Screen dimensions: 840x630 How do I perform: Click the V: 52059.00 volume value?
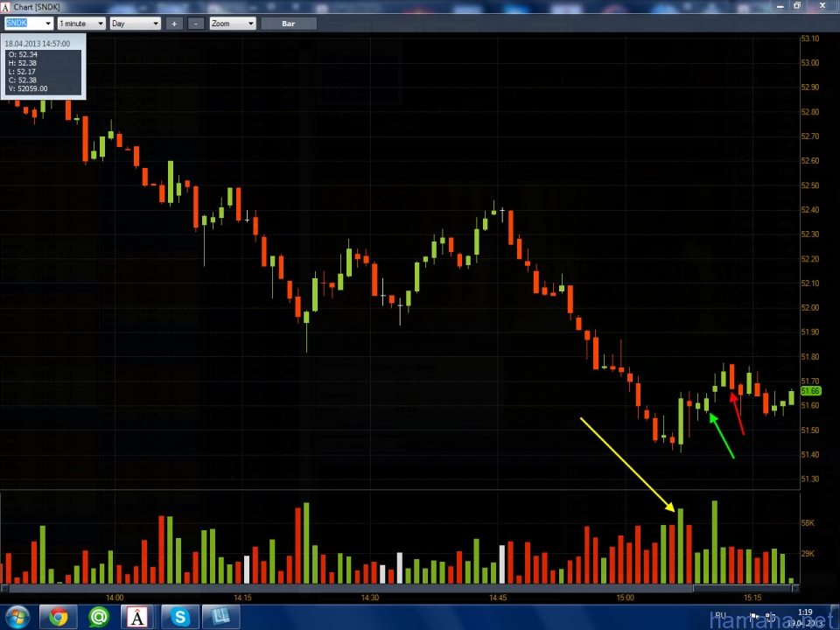(x=28, y=89)
